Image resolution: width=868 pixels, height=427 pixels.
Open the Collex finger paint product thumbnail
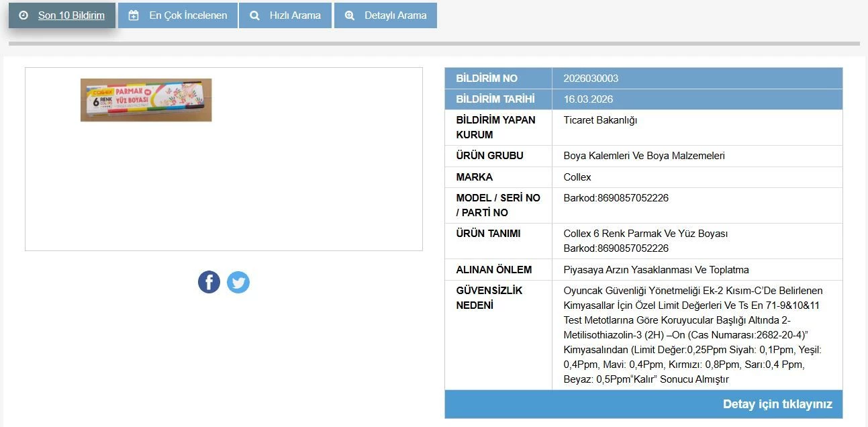[x=146, y=100]
